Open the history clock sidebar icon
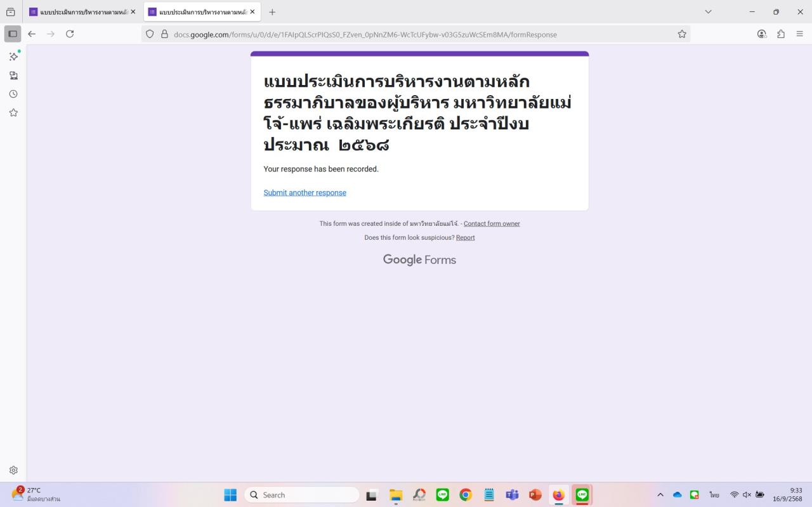Screen dimensions: 812x507 tap(13, 94)
